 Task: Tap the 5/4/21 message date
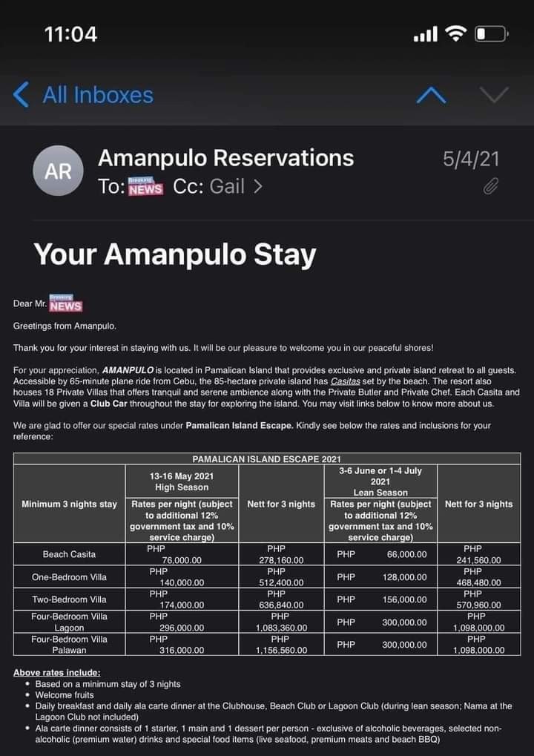[x=471, y=159]
